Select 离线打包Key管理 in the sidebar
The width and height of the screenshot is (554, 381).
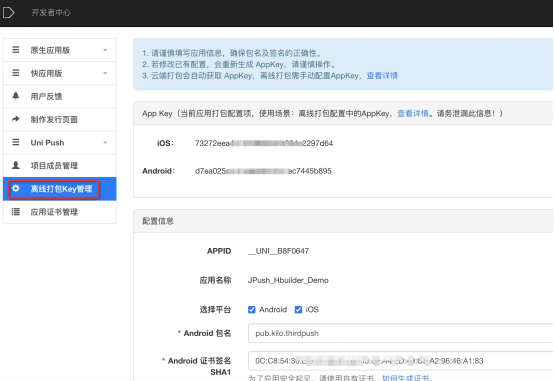tap(60, 189)
